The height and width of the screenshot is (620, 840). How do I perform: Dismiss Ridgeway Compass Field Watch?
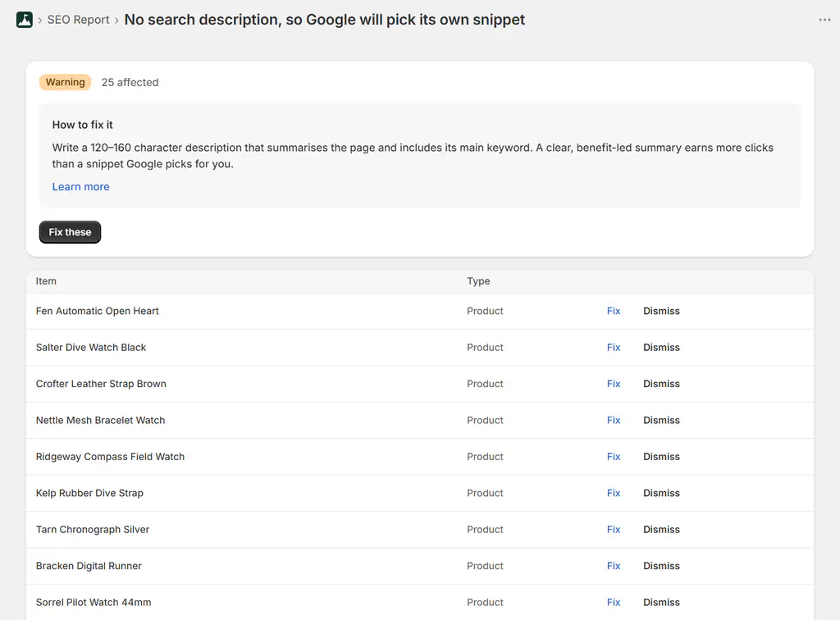click(x=661, y=457)
